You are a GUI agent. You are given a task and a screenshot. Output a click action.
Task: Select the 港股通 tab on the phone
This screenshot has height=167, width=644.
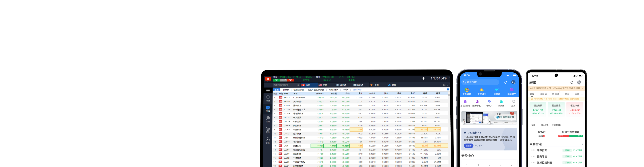point(543,94)
